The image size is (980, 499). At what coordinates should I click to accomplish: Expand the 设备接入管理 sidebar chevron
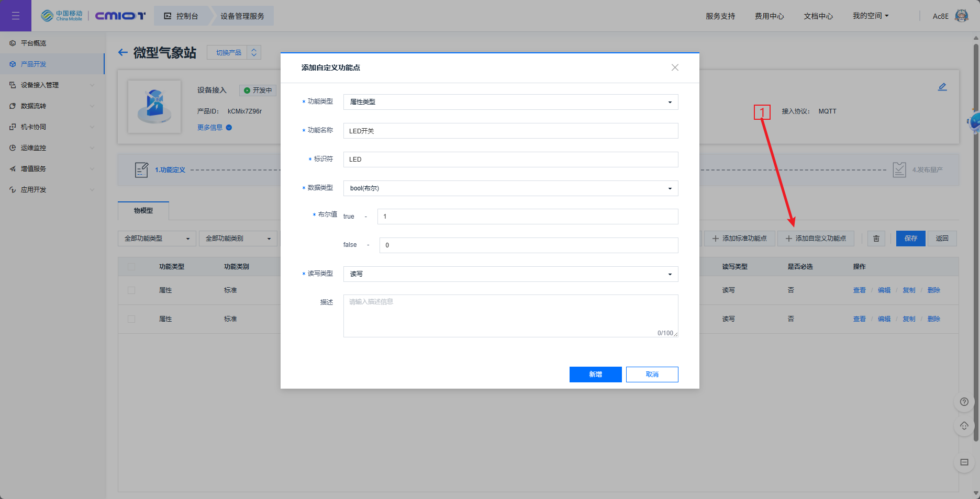92,85
